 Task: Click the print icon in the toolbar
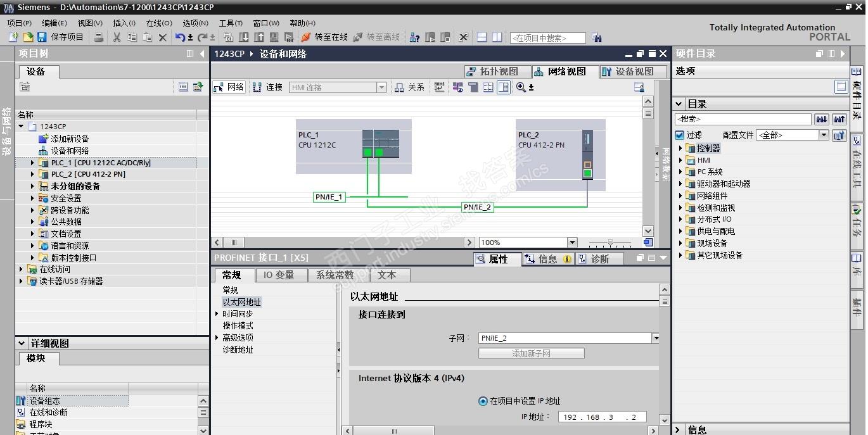[x=99, y=37]
